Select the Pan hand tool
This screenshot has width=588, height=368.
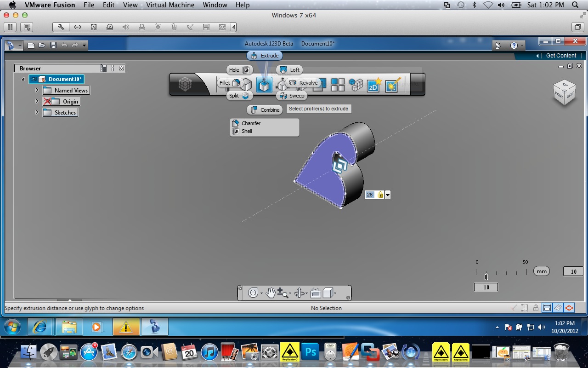click(x=271, y=293)
